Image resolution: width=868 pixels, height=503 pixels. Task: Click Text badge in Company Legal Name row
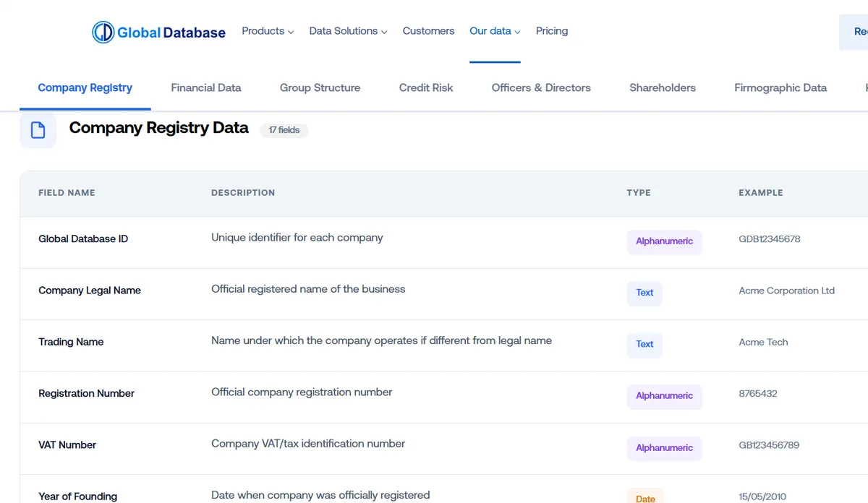click(x=644, y=293)
